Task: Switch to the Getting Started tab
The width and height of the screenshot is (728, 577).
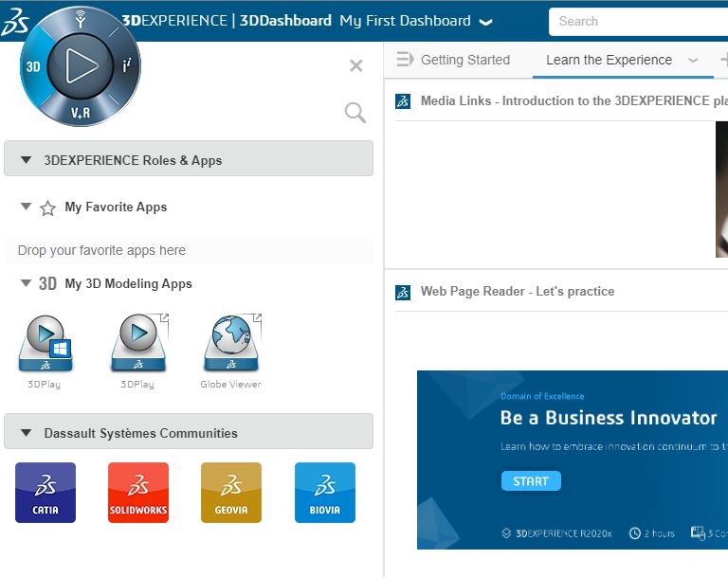Action: tap(464, 60)
